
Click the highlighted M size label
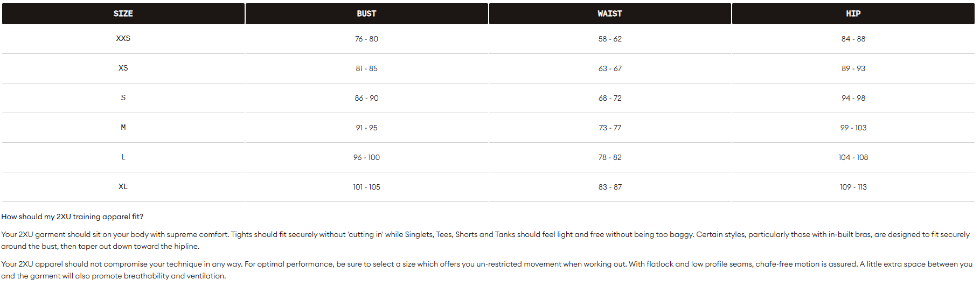pyautogui.click(x=123, y=127)
